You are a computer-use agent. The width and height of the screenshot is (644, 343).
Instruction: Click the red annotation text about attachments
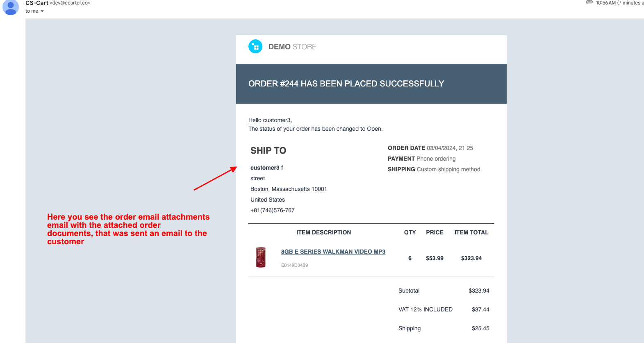pyautogui.click(x=128, y=229)
